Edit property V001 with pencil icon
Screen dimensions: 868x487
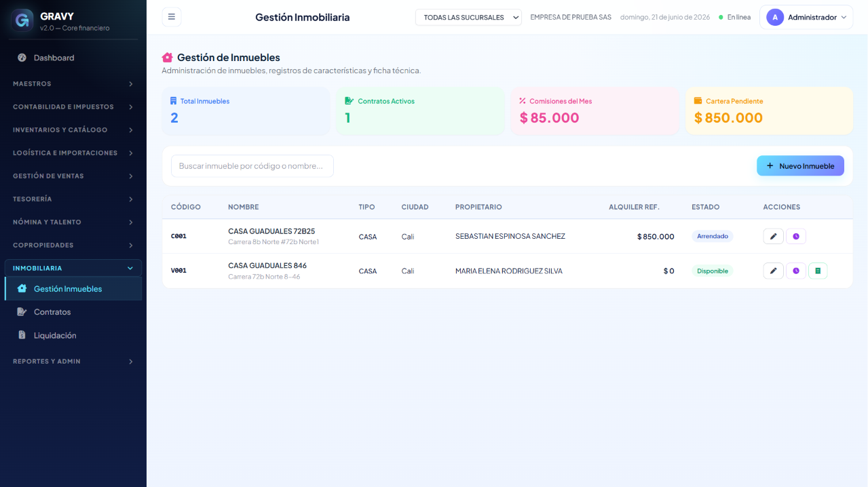click(x=773, y=271)
